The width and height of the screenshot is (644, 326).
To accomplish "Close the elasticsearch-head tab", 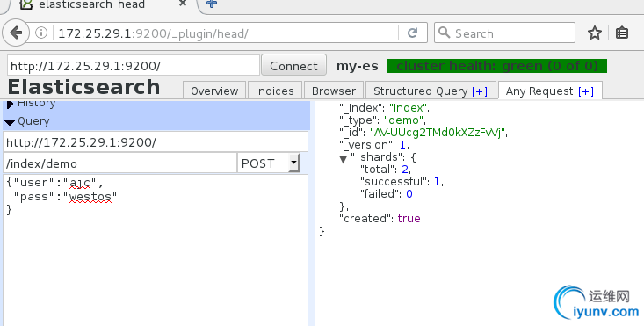I will point(183,4).
